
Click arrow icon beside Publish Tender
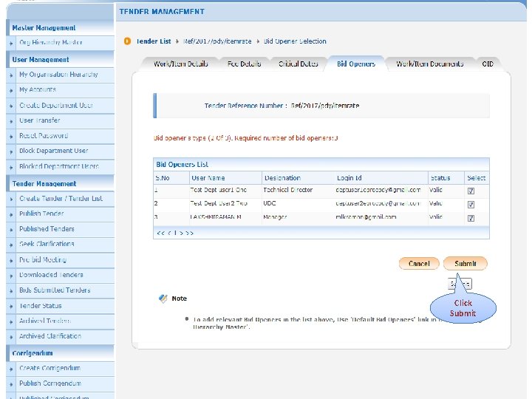tap(11, 214)
